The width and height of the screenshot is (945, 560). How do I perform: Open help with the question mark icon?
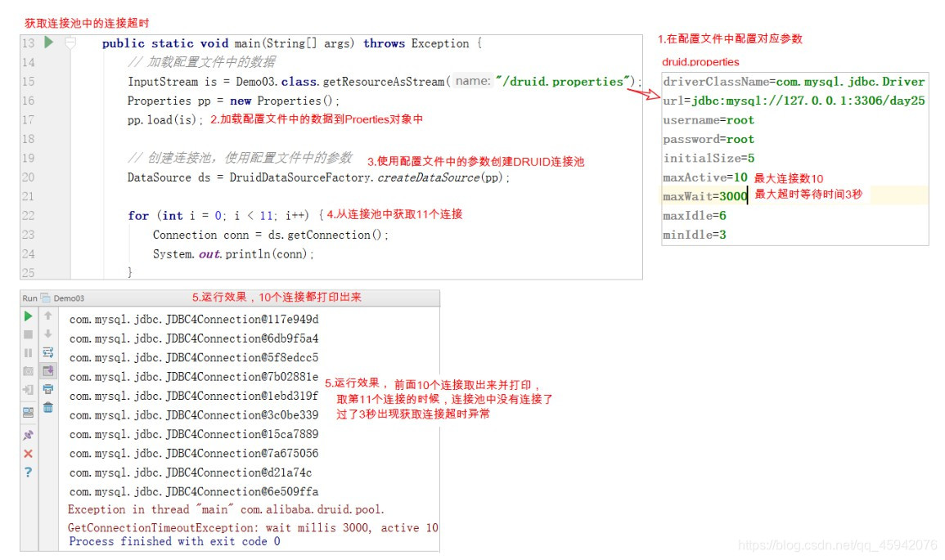29,472
